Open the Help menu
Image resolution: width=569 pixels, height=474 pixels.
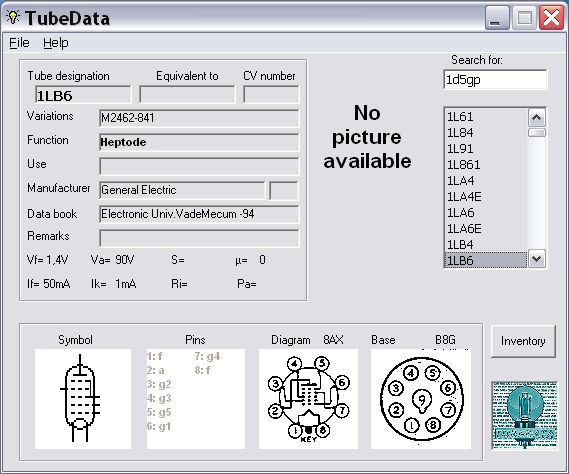(x=56, y=43)
